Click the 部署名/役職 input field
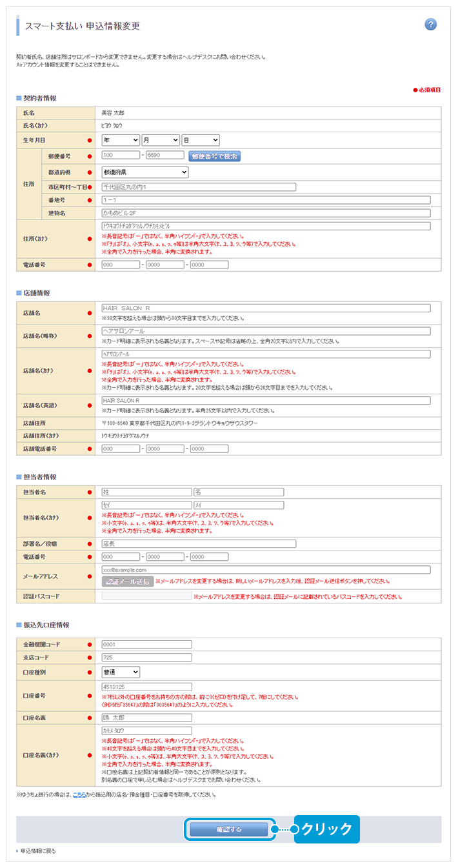Screen dimensions: 458x868 pyautogui.click(x=199, y=544)
